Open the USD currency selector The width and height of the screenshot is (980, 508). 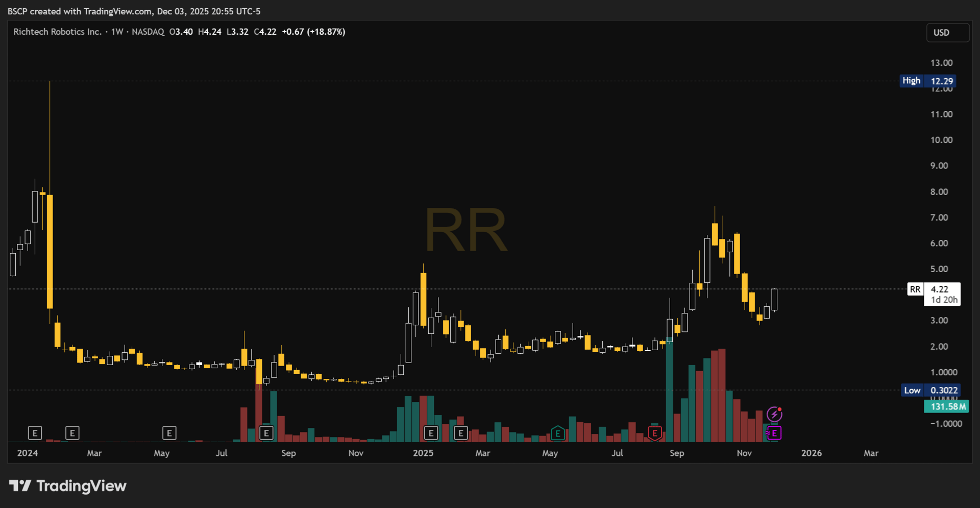click(x=948, y=33)
